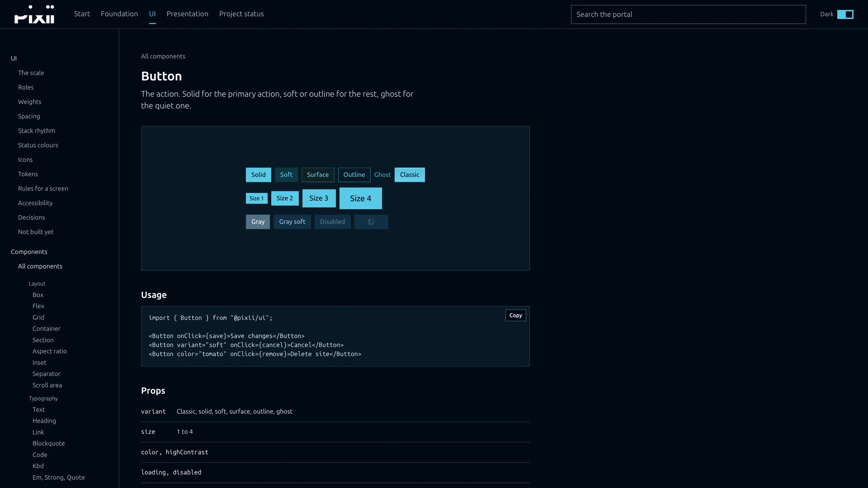
Task: Open the Presentation nav item
Action: (x=187, y=14)
